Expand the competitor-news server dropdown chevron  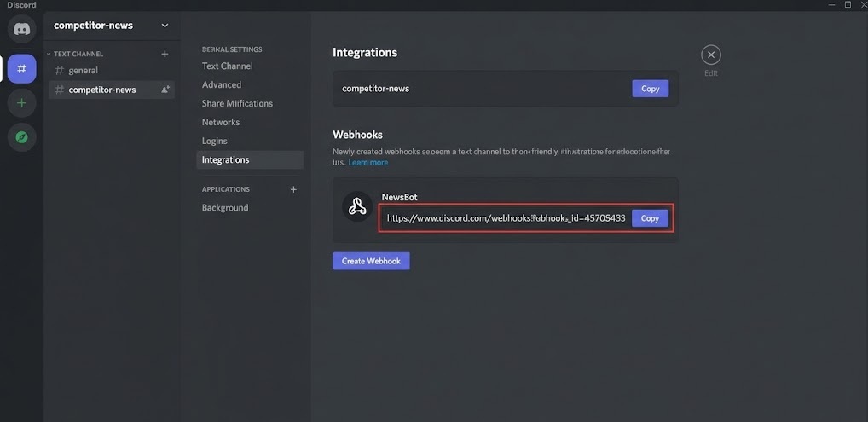click(165, 26)
